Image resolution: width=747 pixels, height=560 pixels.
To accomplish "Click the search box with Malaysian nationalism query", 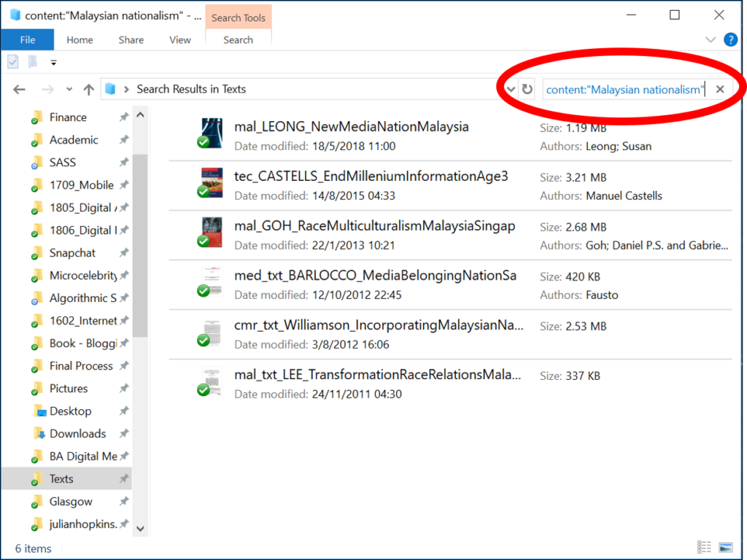I will 625,90.
